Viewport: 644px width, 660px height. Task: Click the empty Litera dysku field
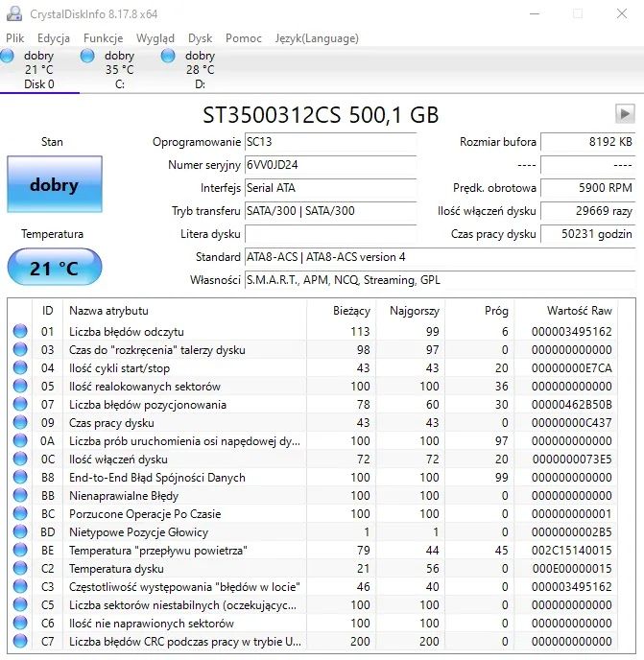[330, 234]
